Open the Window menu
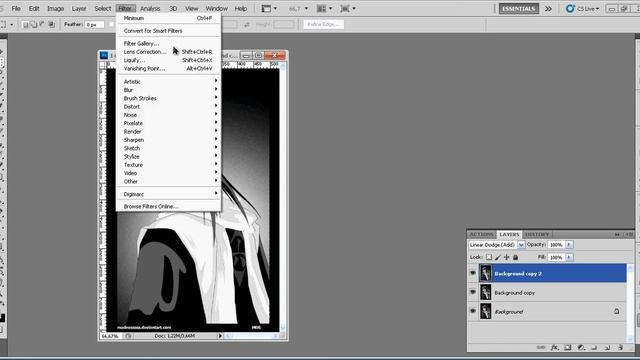Image resolution: width=640 pixels, height=360 pixels. tap(216, 9)
